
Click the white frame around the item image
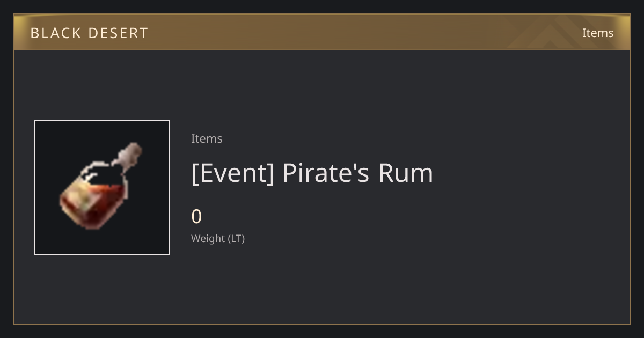(x=102, y=187)
